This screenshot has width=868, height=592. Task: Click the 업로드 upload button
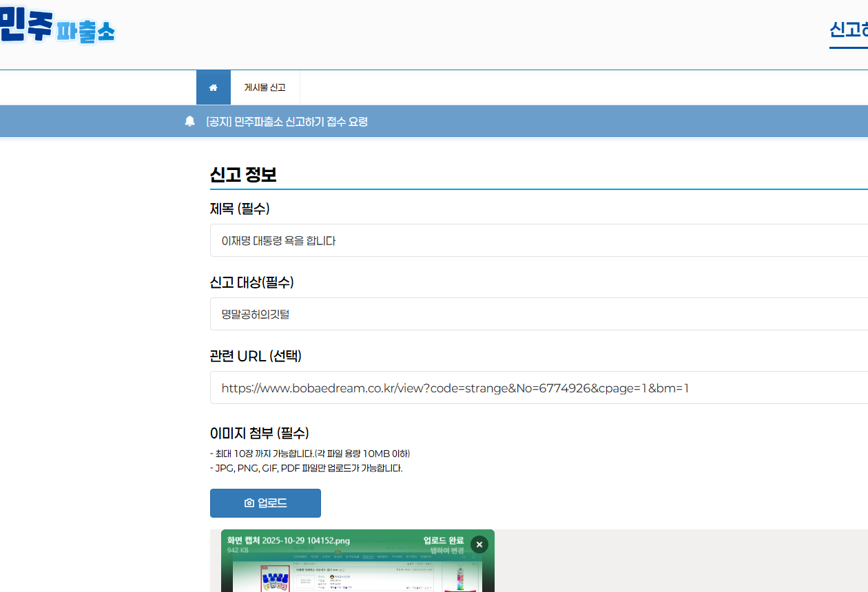[x=265, y=503]
